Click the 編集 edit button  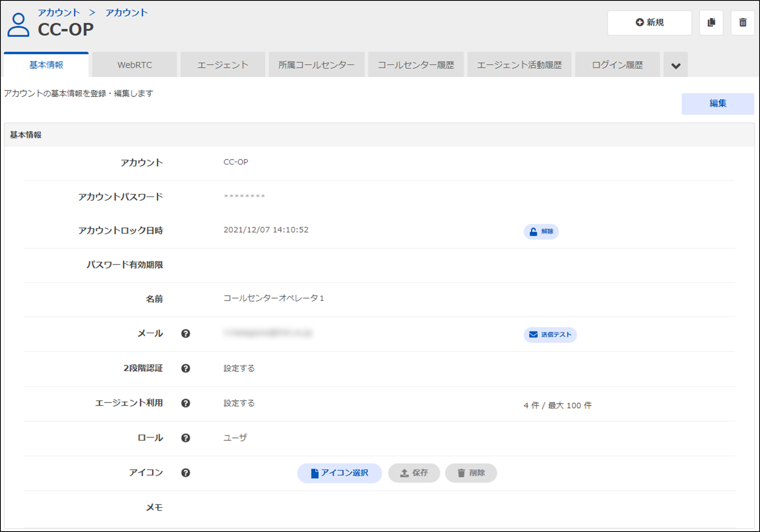(x=718, y=103)
